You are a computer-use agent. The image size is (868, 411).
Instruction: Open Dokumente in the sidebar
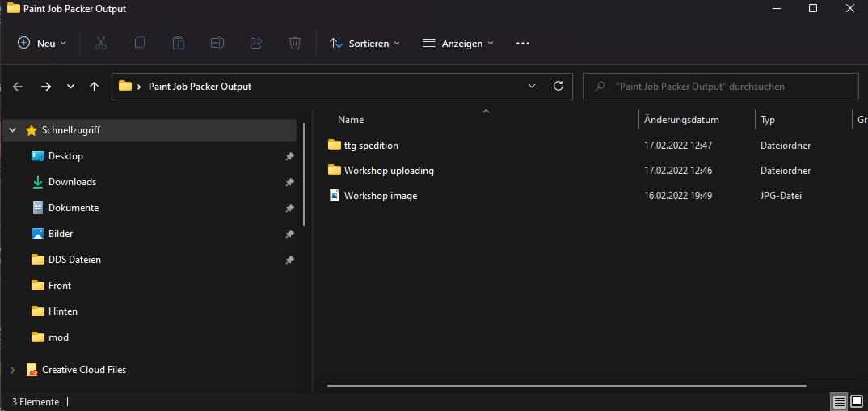point(74,208)
